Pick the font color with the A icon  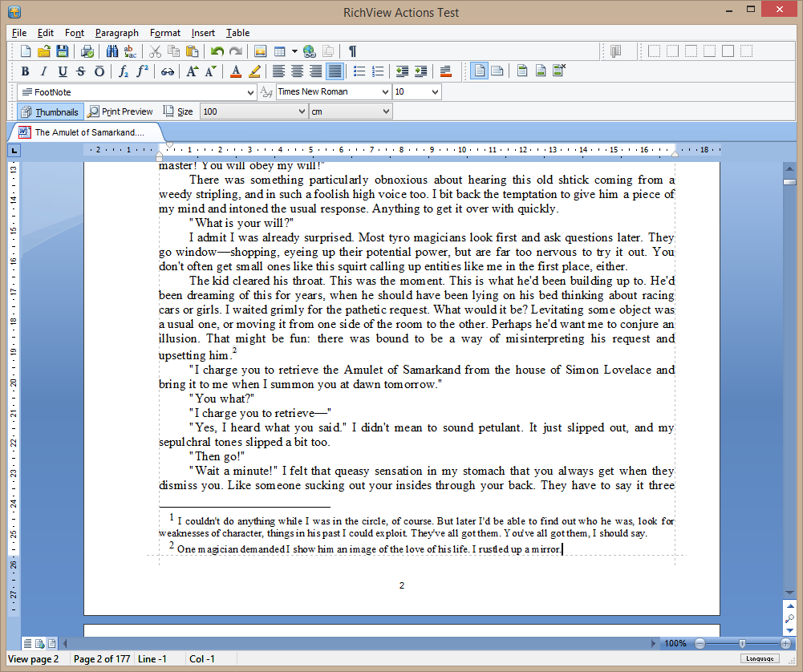point(236,71)
